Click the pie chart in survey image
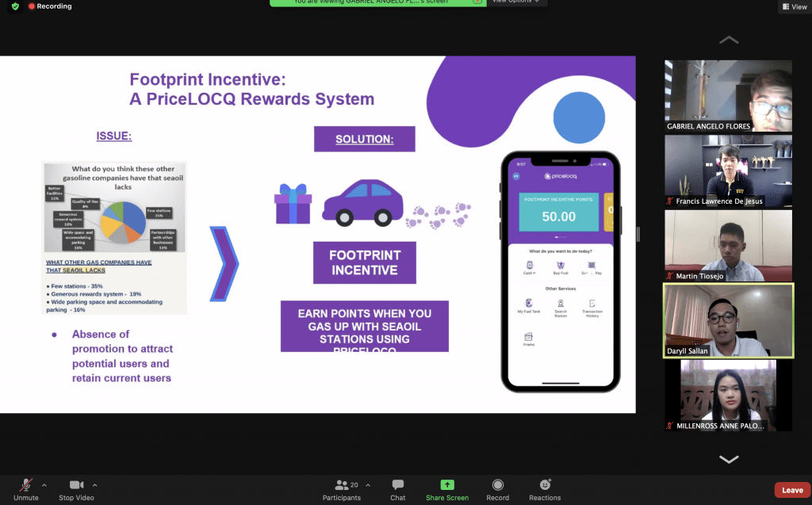This screenshot has height=505, width=812. coord(123,222)
